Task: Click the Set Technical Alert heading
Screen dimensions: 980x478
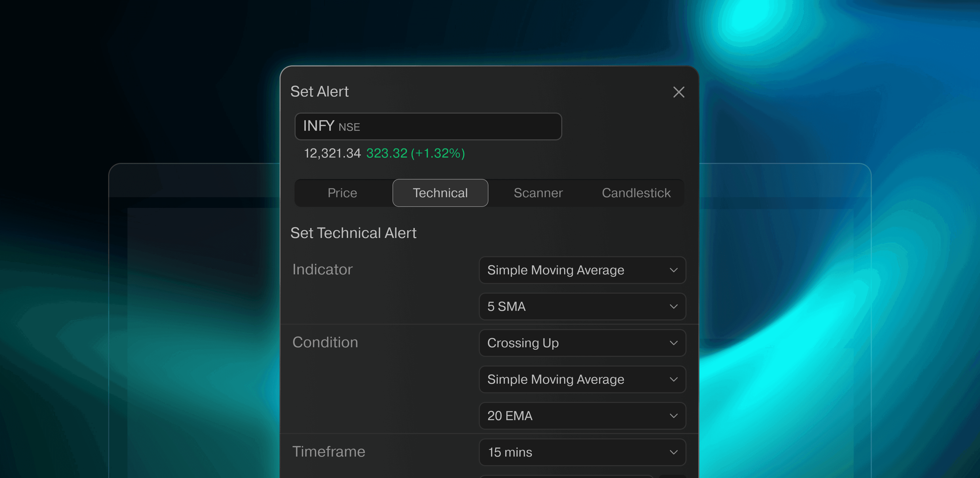Action: pyautogui.click(x=353, y=233)
